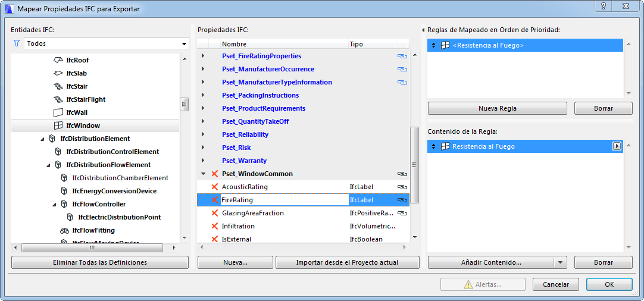Click the link icon of the AcousticRating row

click(402, 187)
